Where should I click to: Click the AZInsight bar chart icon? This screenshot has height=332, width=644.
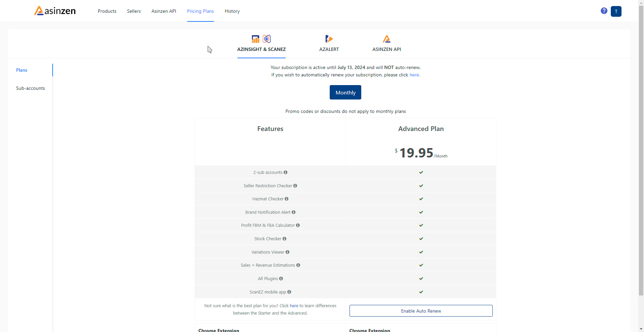(x=256, y=39)
